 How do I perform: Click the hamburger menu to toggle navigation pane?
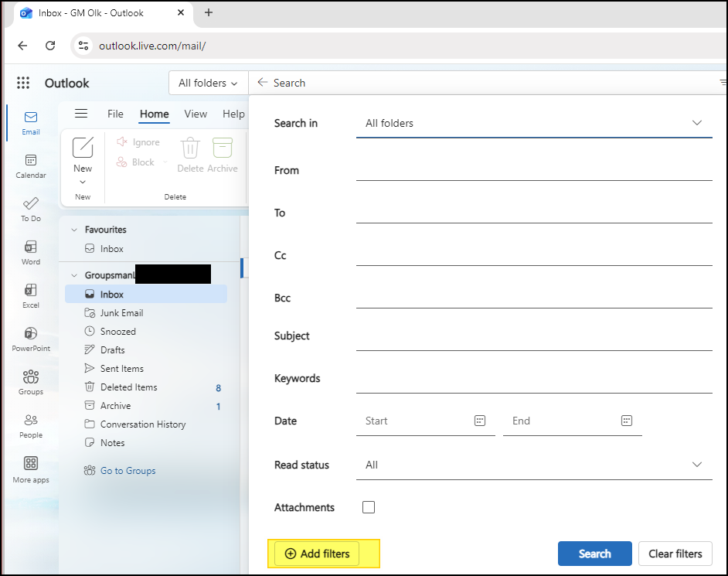81,114
